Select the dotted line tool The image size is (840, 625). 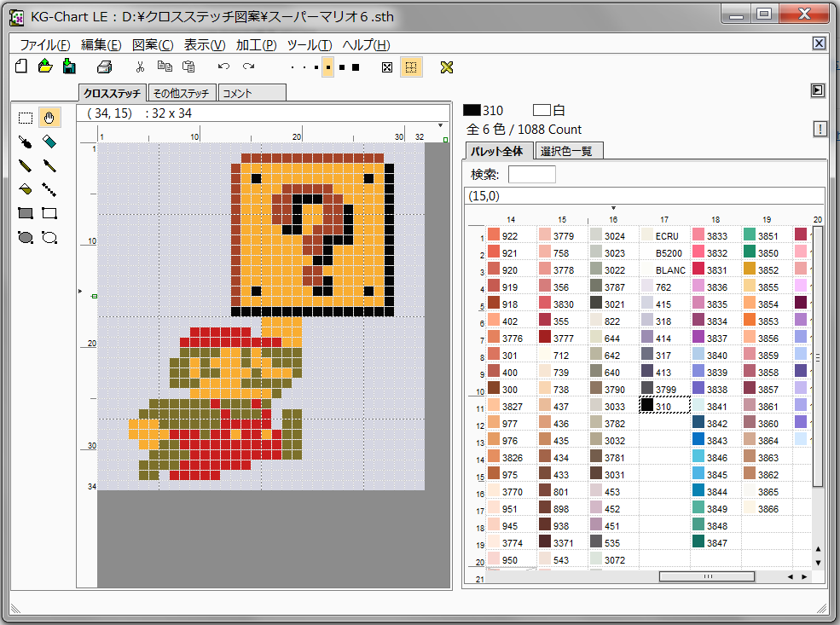49,189
